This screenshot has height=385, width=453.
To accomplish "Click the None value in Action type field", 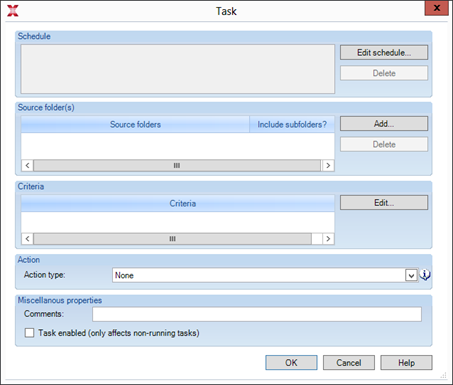I will (x=124, y=275).
